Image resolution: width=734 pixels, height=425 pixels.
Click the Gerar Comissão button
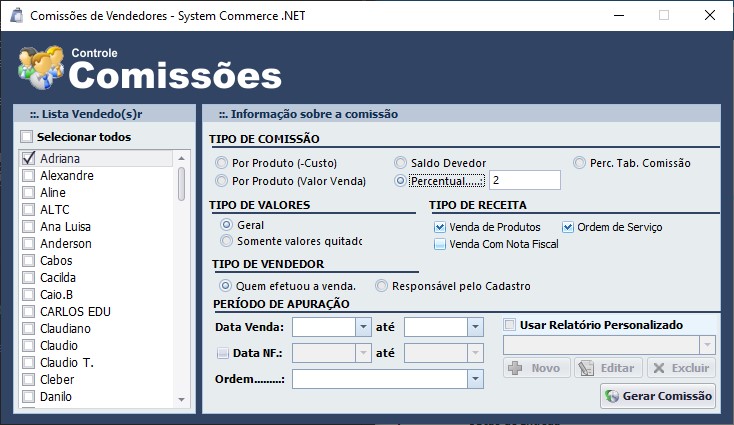click(658, 396)
